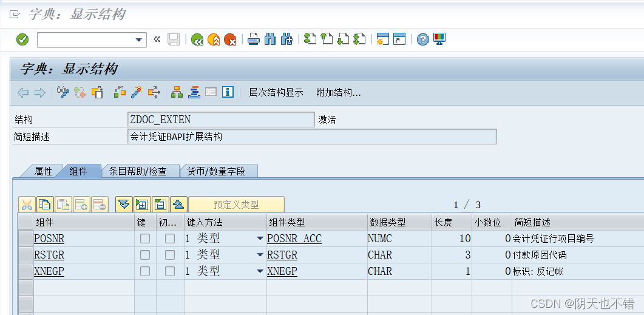Click the Find Next binoculars-plus icon
Viewport: 644px width, 315px height.
286,40
